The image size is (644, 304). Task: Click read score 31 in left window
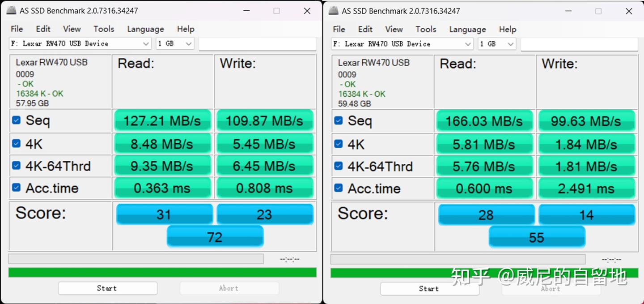click(x=164, y=214)
